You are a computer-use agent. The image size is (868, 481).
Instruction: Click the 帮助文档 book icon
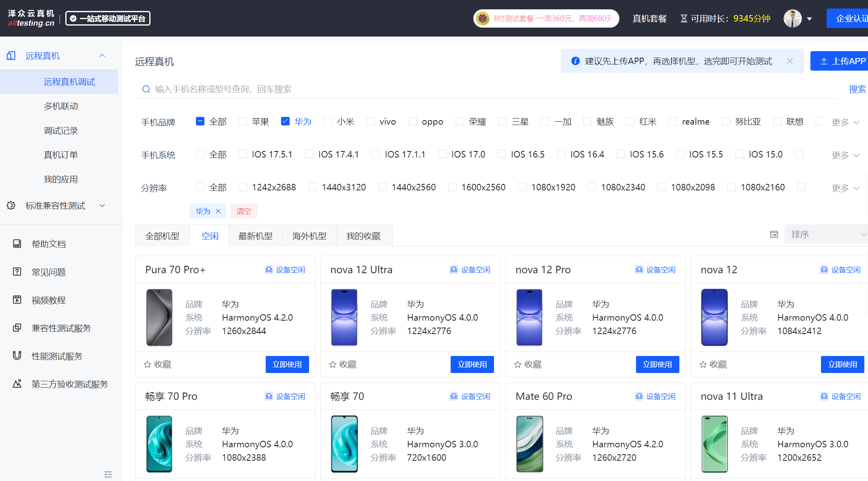click(x=17, y=244)
